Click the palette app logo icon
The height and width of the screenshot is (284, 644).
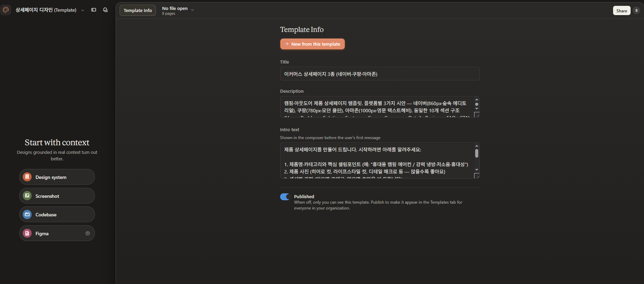coord(6,10)
